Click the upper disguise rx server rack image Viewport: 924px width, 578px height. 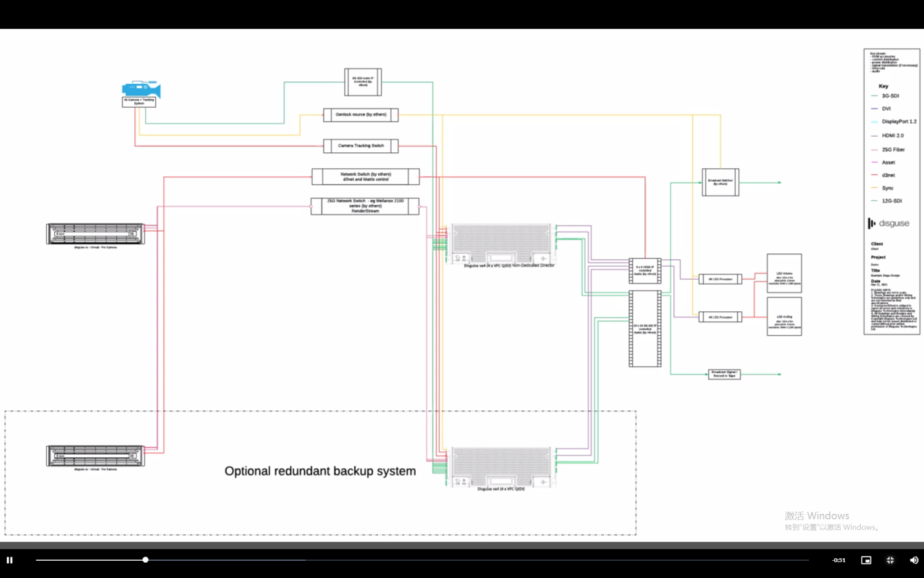click(95, 234)
